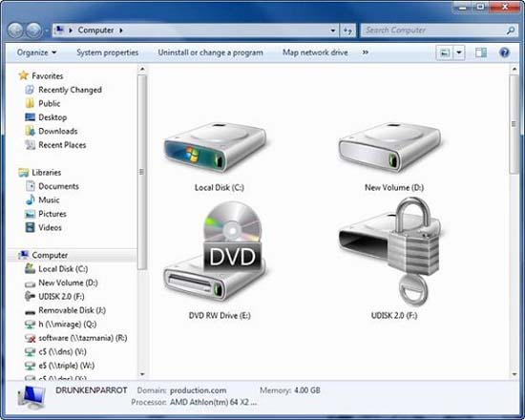
Task: Click Map network drive in the toolbar
Action: pos(315,52)
